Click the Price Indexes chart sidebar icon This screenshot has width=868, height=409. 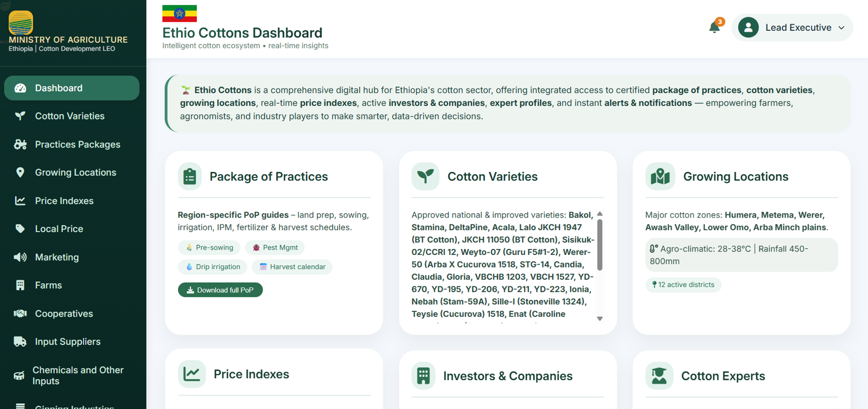[20, 201]
